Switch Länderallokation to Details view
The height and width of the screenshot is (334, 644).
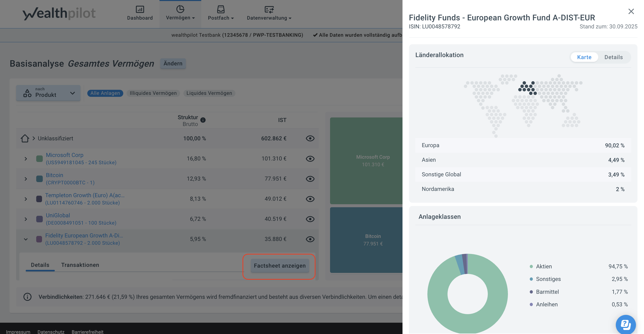point(613,57)
